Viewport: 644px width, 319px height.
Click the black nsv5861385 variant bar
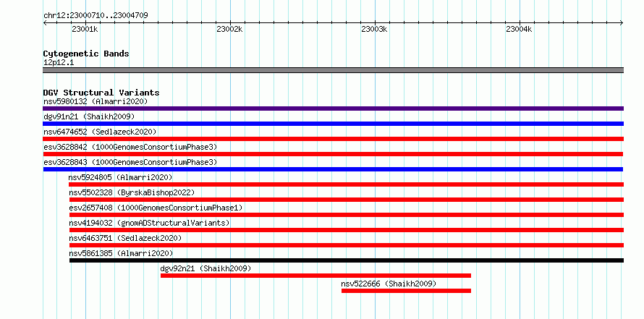(347, 260)
